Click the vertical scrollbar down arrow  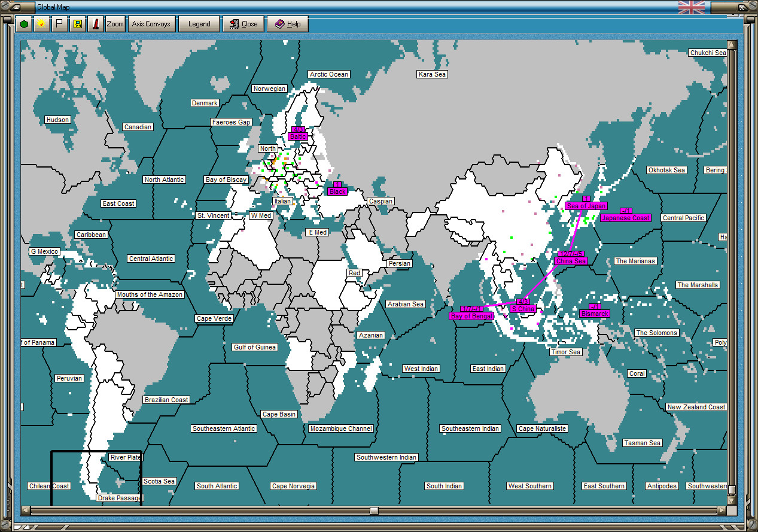point(732,500)
